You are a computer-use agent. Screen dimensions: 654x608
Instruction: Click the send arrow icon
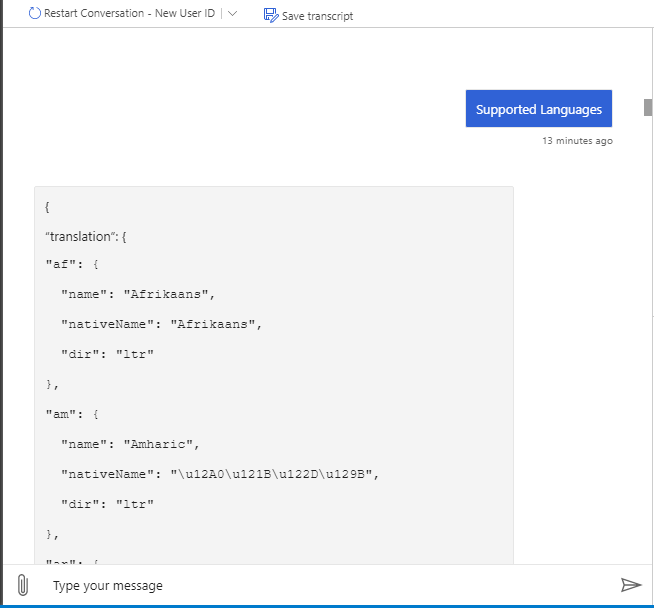click(x=631, y=585)
